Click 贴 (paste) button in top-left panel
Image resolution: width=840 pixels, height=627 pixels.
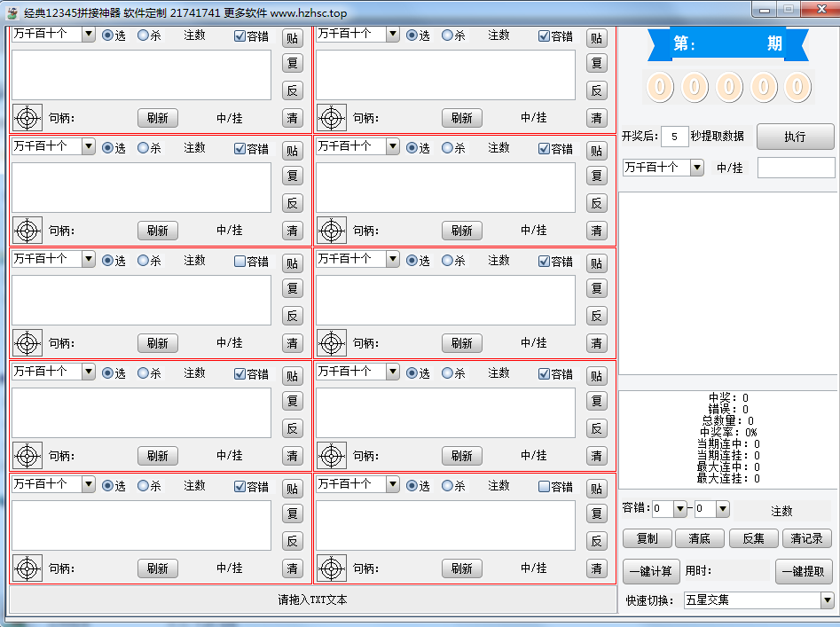pos(293,38)
